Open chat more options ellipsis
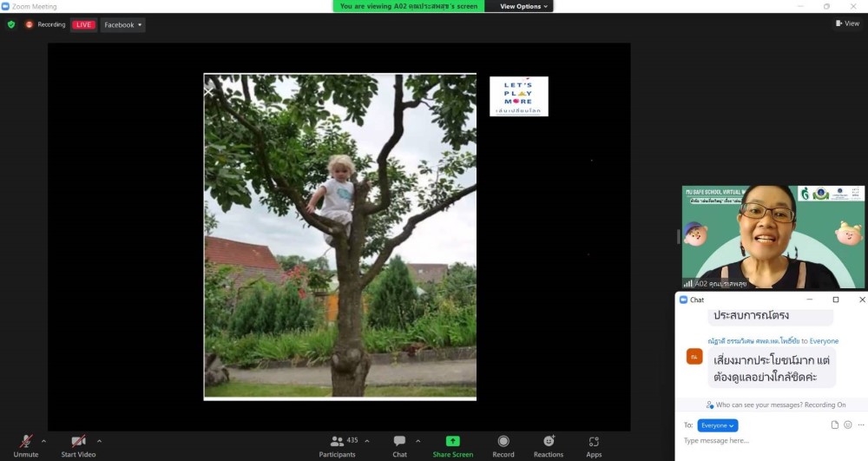Screen dimensions: 868x461 [x=860, y=425]
